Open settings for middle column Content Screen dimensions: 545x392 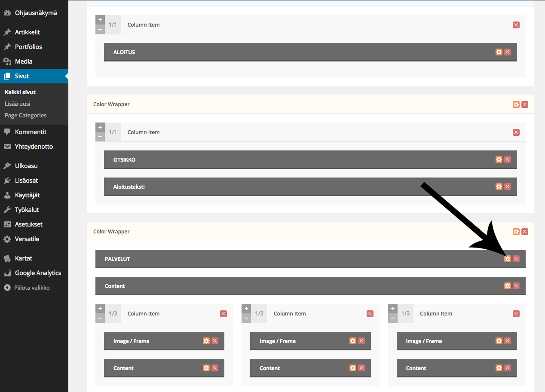(353, 368)
